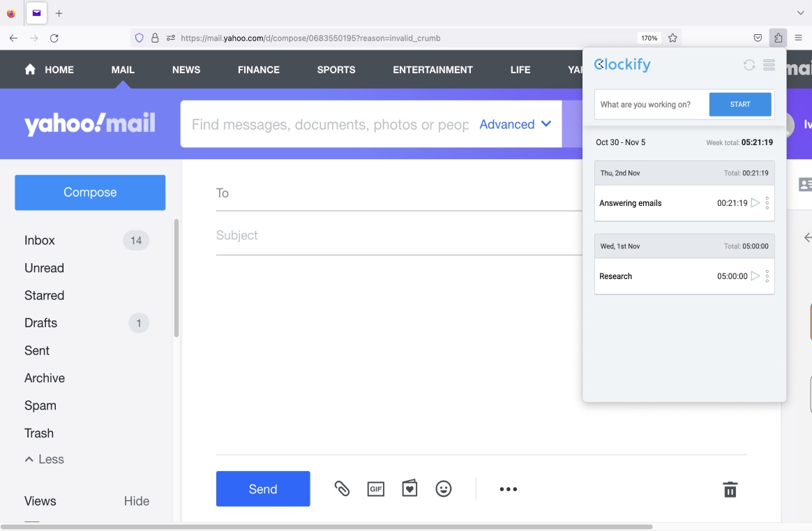Click the To recipient field

pos(399,193)
